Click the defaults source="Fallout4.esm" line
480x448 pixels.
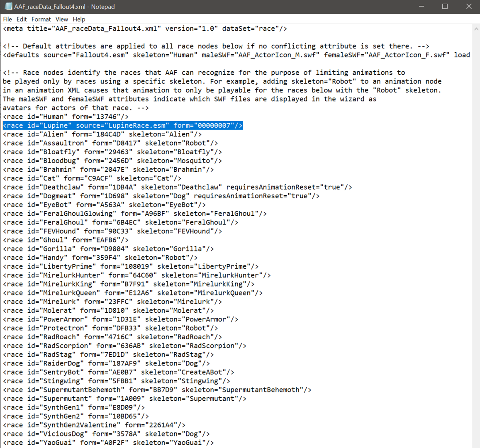(236, 55)
